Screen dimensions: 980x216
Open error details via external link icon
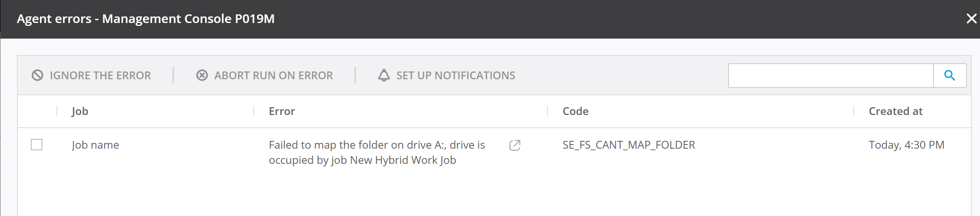(515, 145)
